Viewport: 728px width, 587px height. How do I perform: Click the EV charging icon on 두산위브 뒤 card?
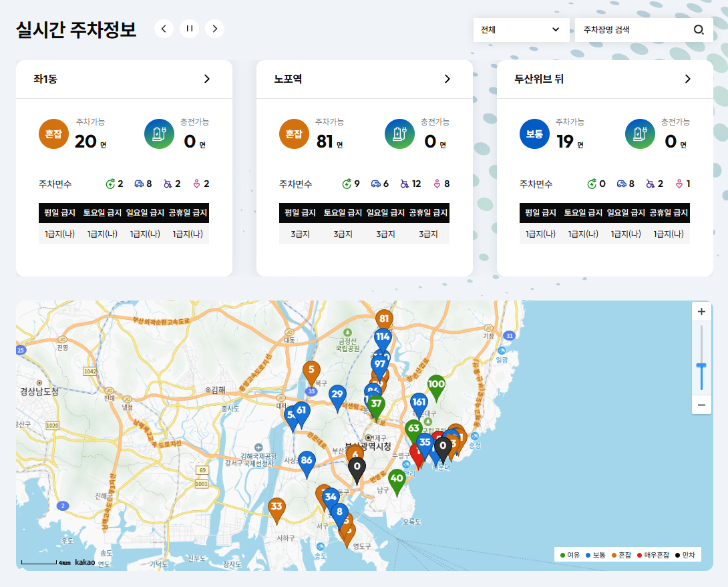[641, 134]
